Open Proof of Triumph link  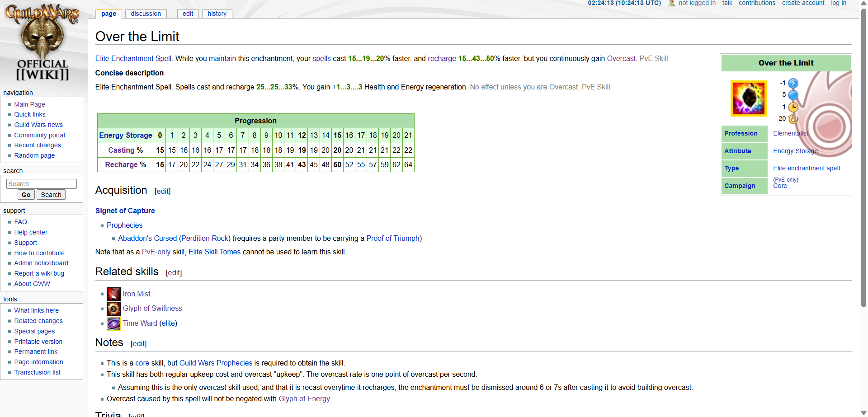click(x=393, y=239)
